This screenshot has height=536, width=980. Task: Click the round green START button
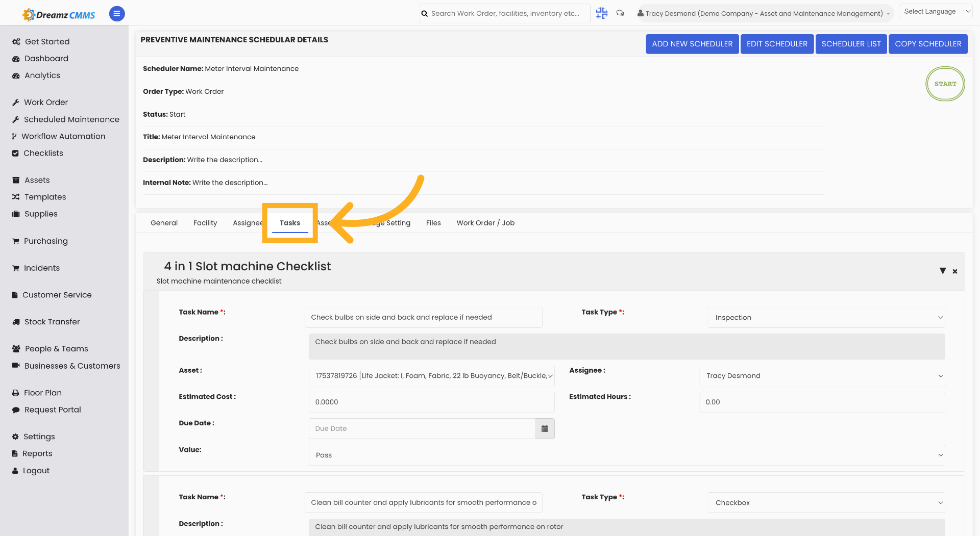coord(945,84)
